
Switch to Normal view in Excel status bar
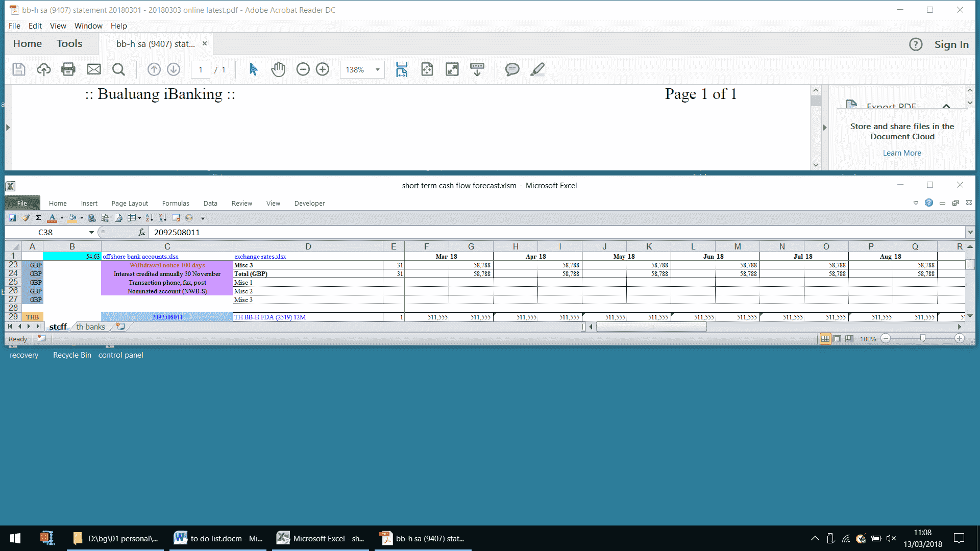(x=825, y=339)
